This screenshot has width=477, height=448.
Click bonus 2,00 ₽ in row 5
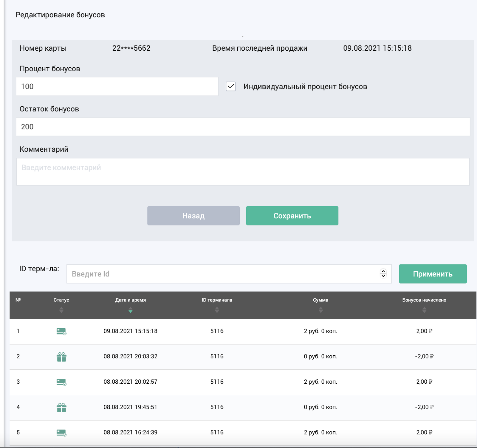[x=424, y=432]
